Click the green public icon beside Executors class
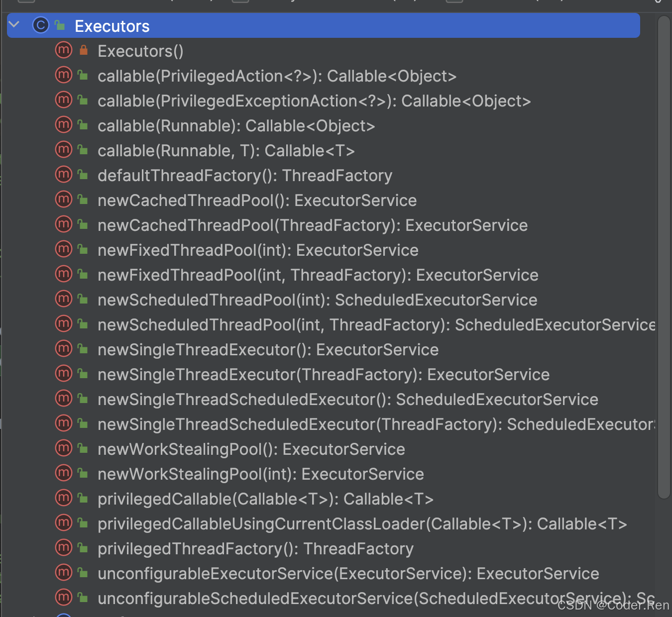The width and height of the screenshot is (672, 617). [60, 25]
